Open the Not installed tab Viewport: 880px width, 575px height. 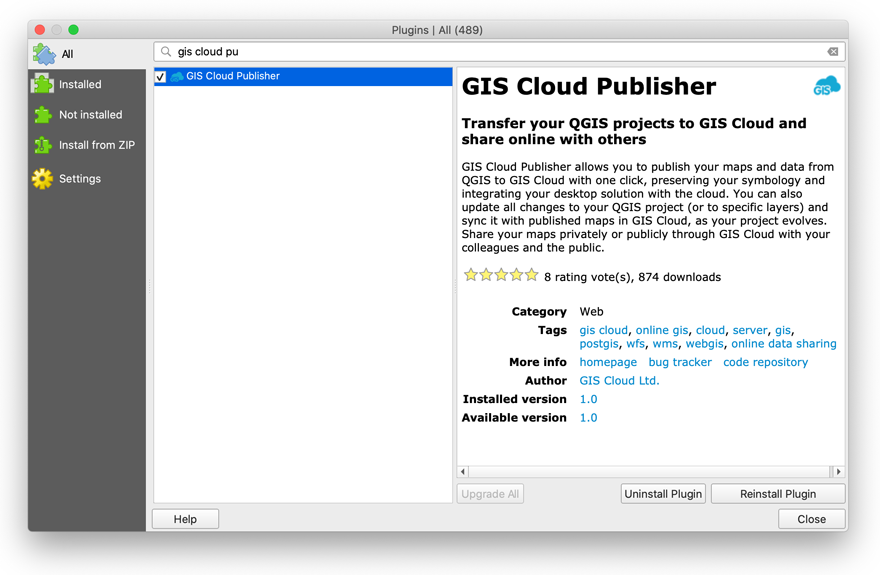coord(87,114)
